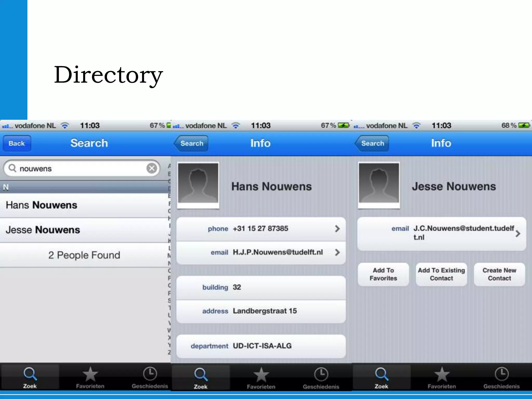Tap the magnifier icon in search field
The height and width of the screenshot is (399, 532).
pyautogui.click(x=12, y=168)
